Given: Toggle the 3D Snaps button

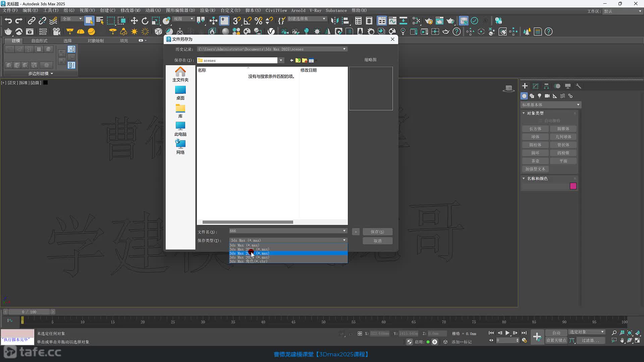Looking at the screenshot, I should coord(237,21).
